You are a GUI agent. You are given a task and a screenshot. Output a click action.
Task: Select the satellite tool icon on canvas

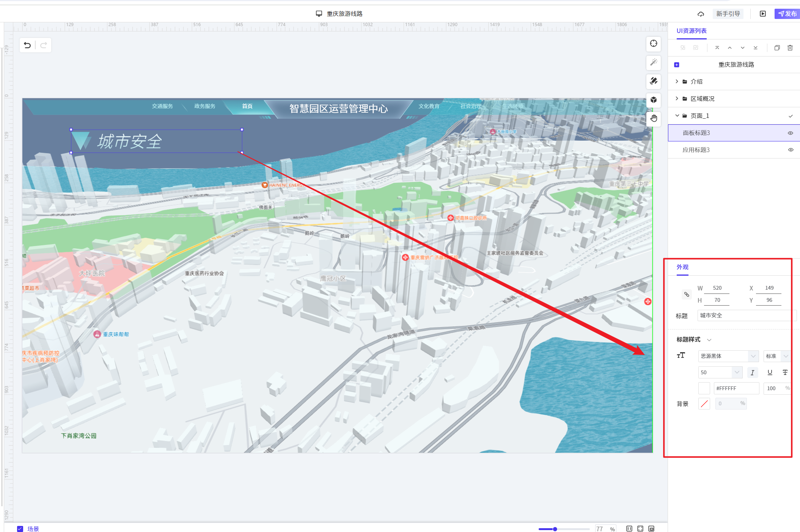click(654, 81)
